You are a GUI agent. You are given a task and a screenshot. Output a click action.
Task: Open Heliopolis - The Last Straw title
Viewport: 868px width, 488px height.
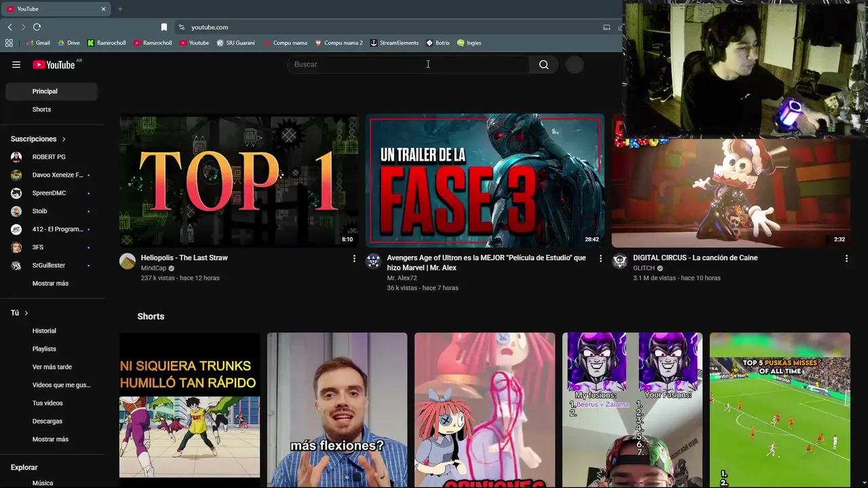pos(184,258)
